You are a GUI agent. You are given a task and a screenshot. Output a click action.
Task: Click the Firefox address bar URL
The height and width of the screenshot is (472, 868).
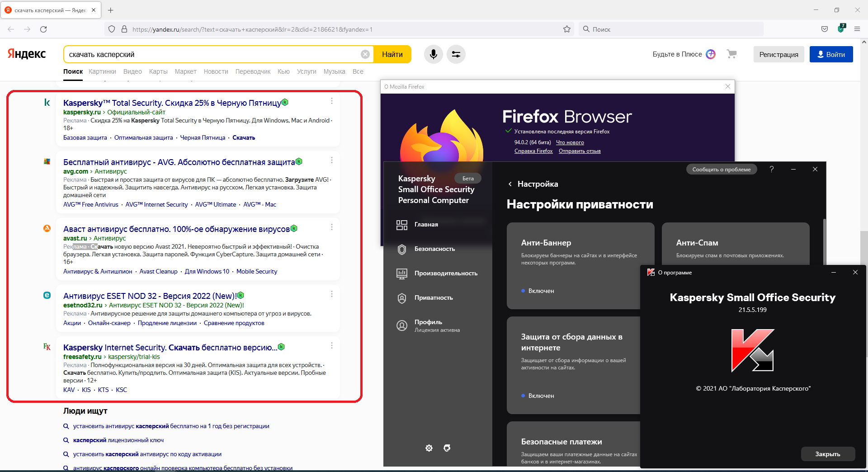(x=339, y=29)
